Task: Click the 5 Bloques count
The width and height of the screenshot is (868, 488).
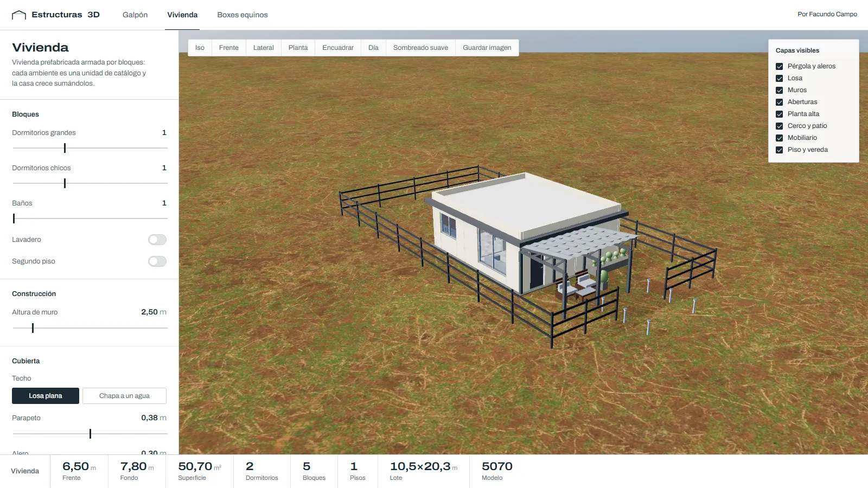Action: 307,466
